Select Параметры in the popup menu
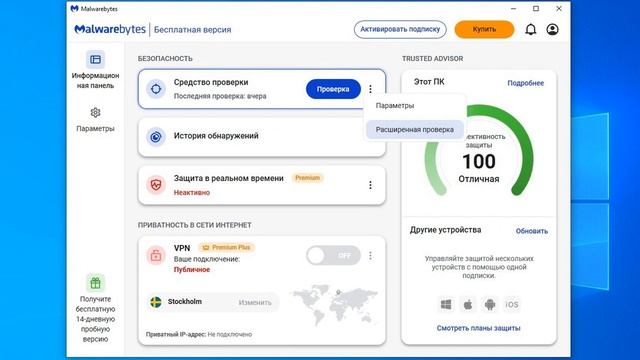 point(415,106)
